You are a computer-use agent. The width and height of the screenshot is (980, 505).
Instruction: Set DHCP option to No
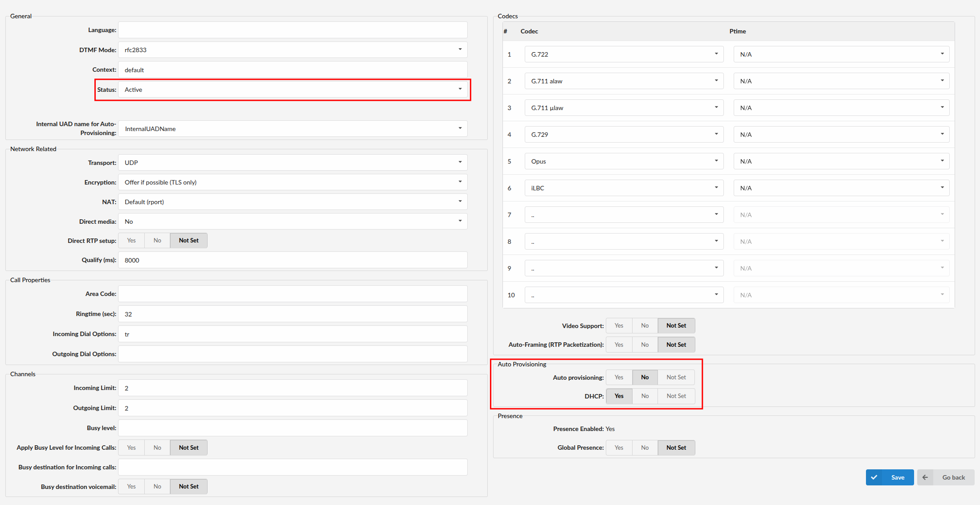click(645, 396)
